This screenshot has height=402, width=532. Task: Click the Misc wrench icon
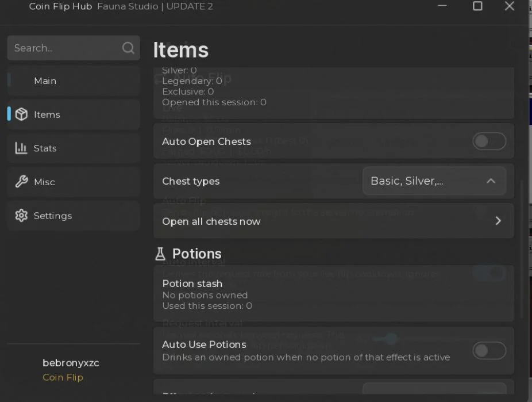point(21,182)
